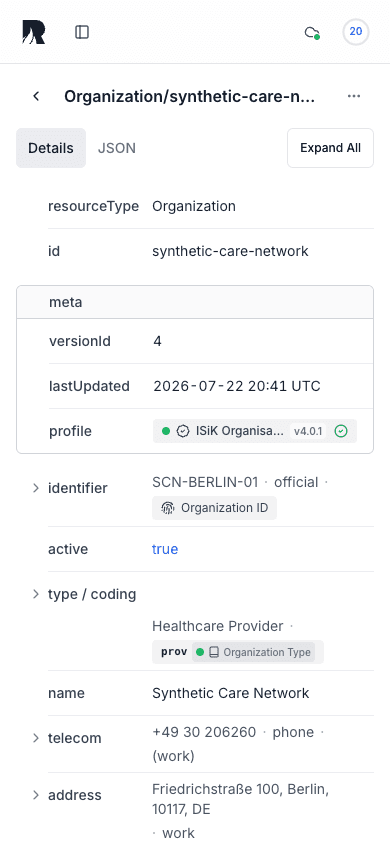Click the page title Organization/synthetic-care-n...
This screenshot has height=844, width=390.
pyautogui.click(x=189, y=96)
